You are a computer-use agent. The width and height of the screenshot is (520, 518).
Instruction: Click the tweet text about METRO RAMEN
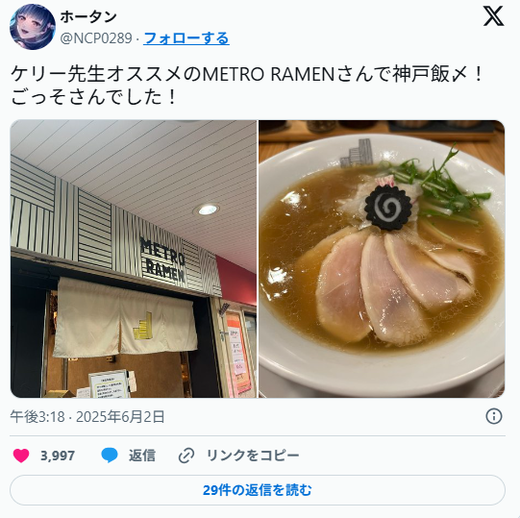pyautogui.click(x=247, y=85)
